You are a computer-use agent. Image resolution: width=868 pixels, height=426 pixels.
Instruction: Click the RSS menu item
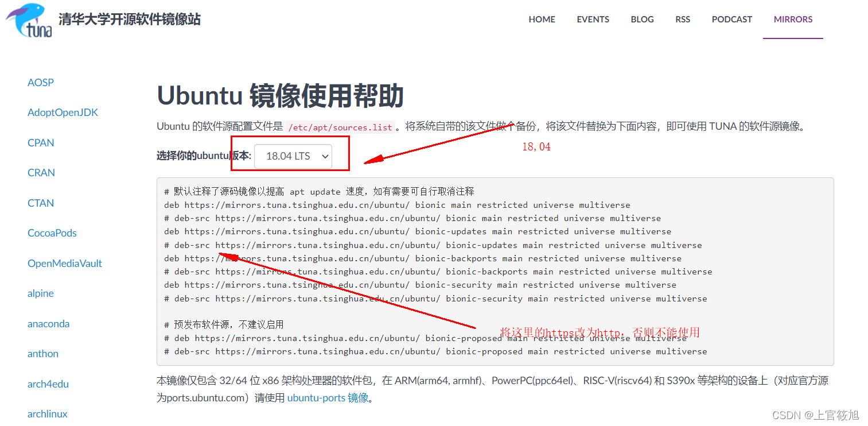pos(682,19)
